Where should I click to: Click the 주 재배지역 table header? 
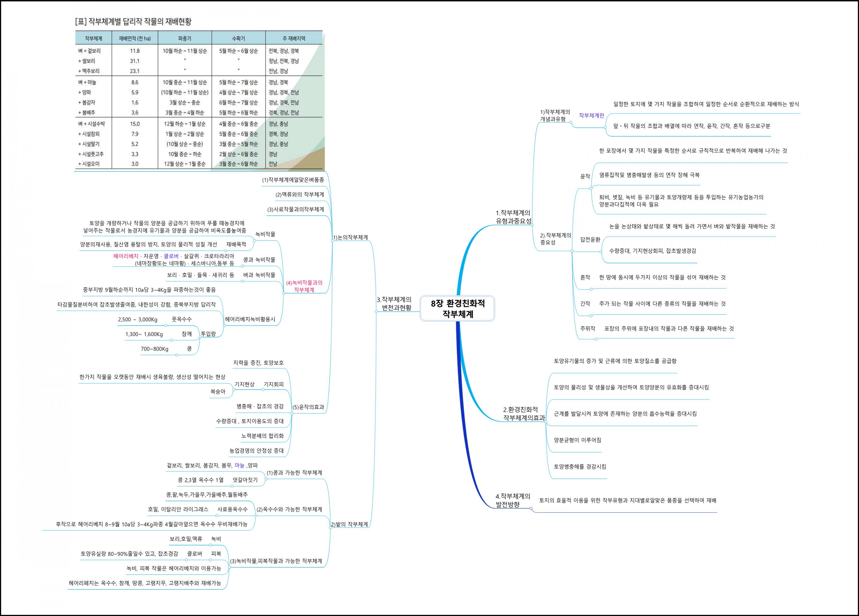click(293, 38)
